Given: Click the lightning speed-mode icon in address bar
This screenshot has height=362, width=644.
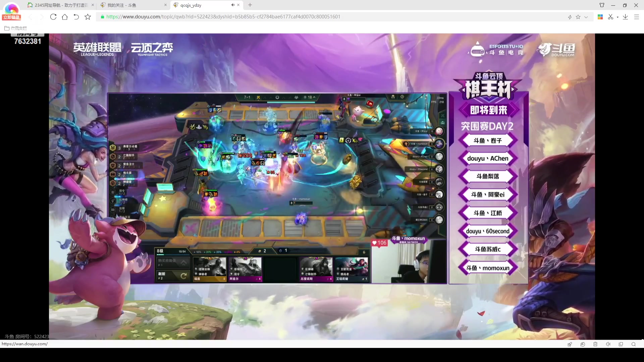Looking at the screenshot, I should click(570, 17).
